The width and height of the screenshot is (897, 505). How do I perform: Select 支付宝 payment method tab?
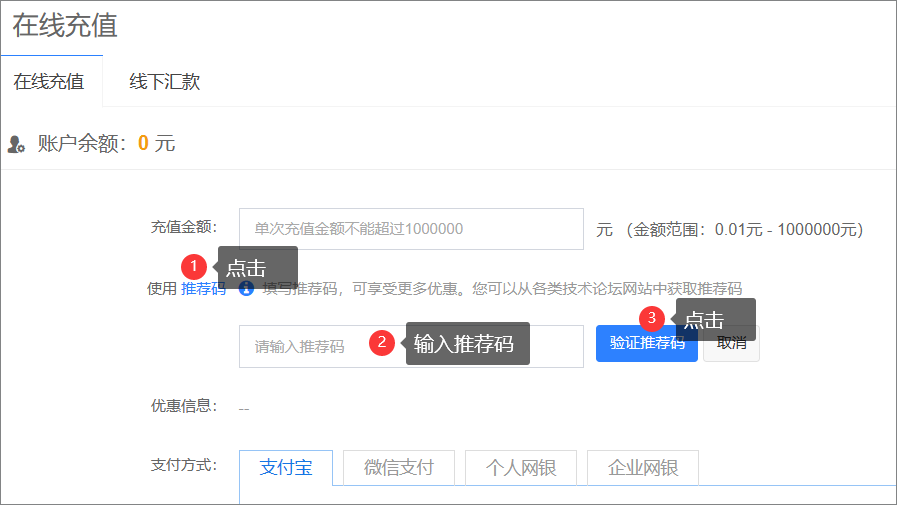[x=286, y=468]
